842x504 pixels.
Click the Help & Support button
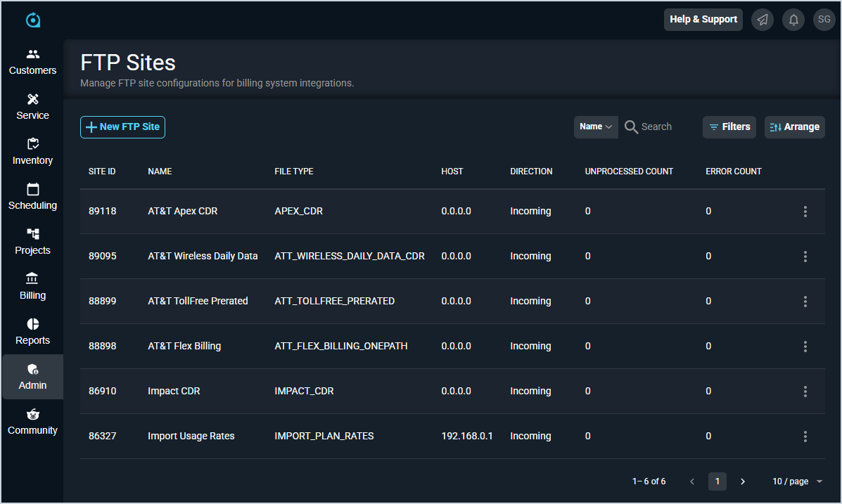(x=703, y=20)
